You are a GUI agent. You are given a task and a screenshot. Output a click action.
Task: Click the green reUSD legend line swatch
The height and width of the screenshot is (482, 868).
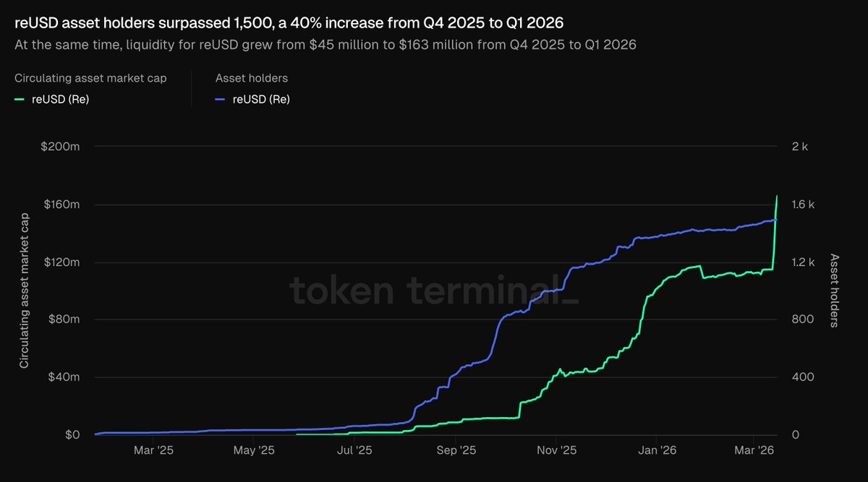coord(20,100)
